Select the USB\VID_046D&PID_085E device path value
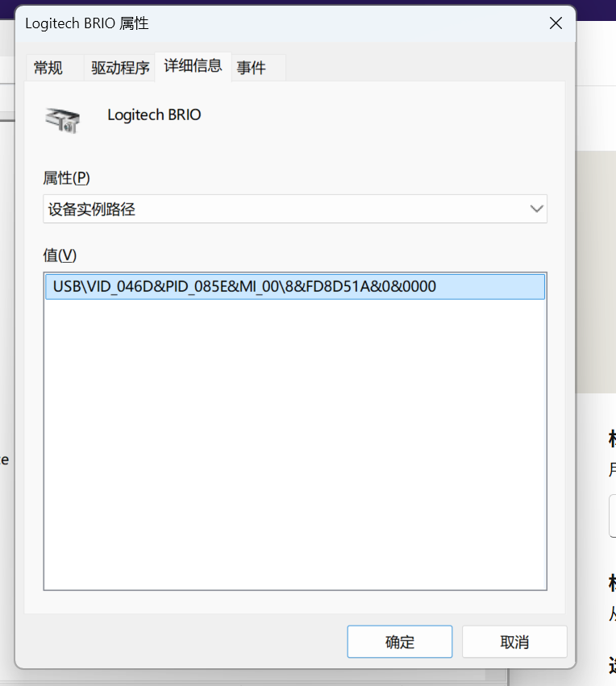 [295, 286]
